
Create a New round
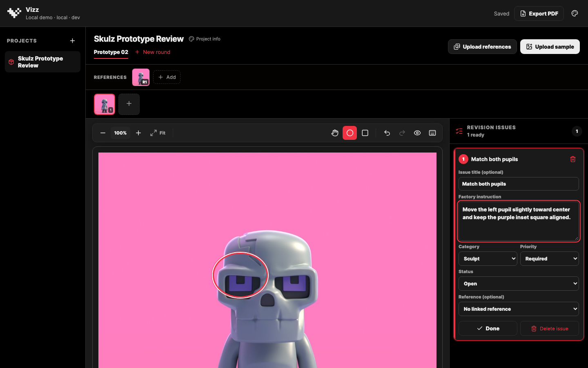(x=153, y=52)
